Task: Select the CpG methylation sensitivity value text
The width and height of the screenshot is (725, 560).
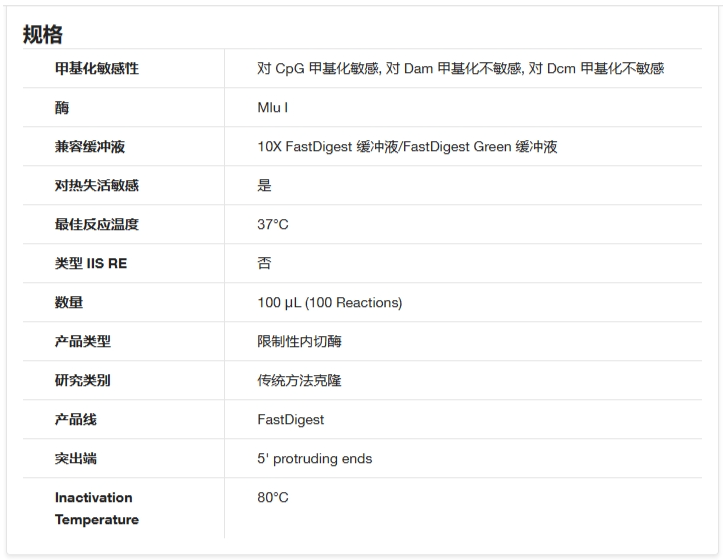Action: (x=460, y=69)
